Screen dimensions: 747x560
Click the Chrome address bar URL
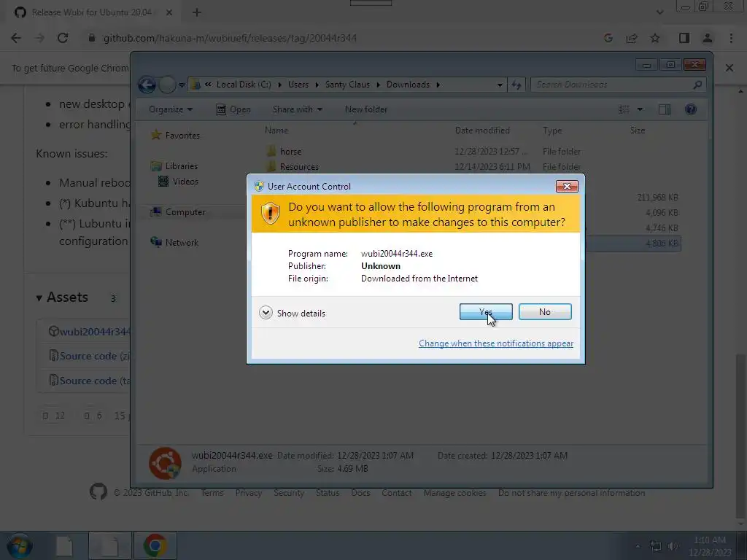tap(230, 38)
